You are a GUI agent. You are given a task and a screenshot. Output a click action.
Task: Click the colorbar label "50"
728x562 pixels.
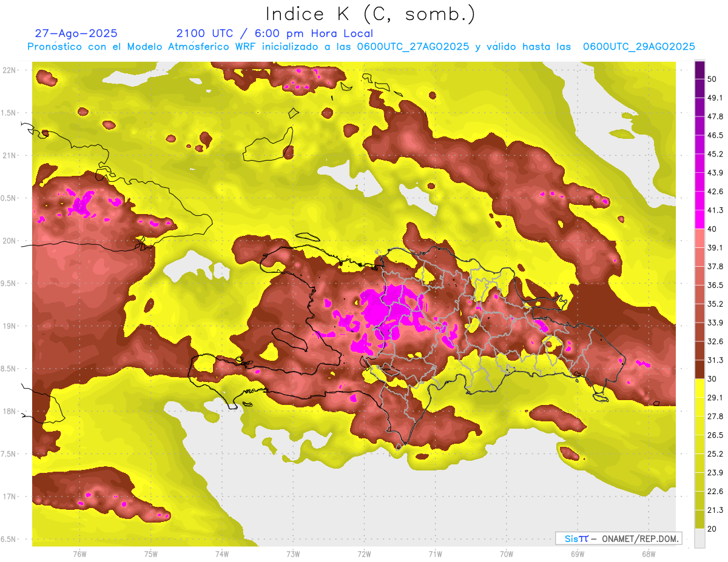[x=713, y=79]
